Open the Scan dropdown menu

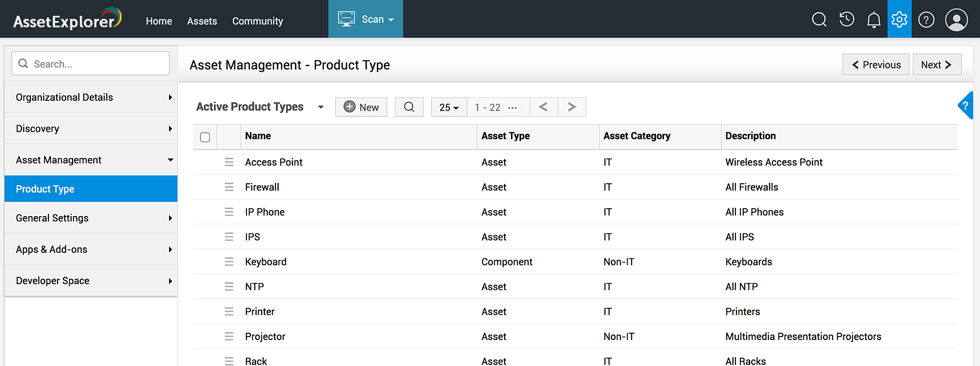coord(366,19)
